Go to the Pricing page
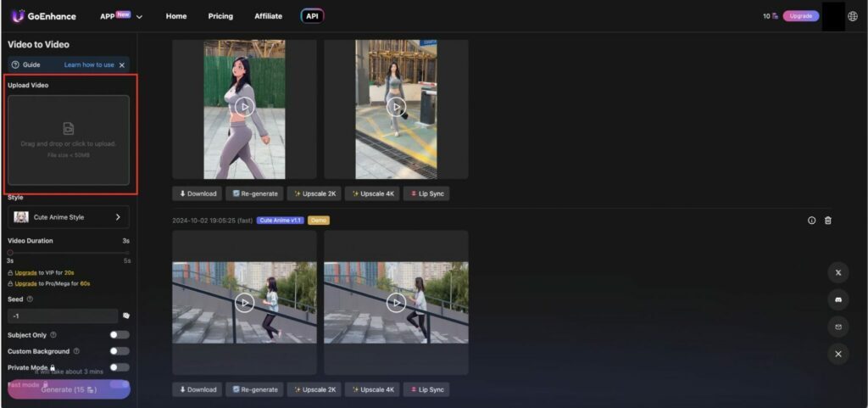The width and height of the screenshot is (868, 408). (x=220, y=16)
